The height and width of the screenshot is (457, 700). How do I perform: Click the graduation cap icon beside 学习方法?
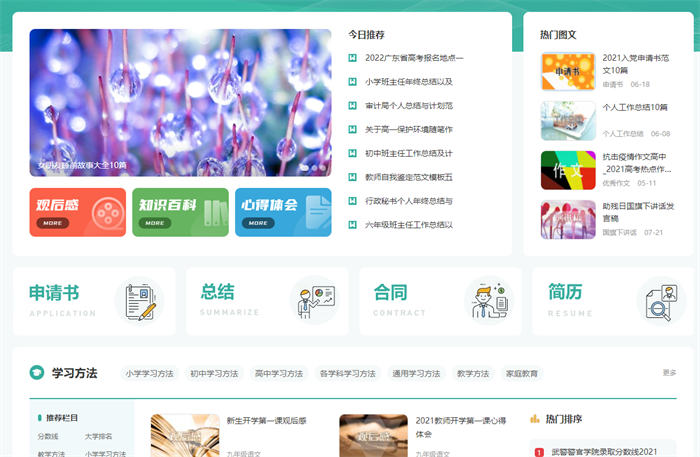point(37,373)
